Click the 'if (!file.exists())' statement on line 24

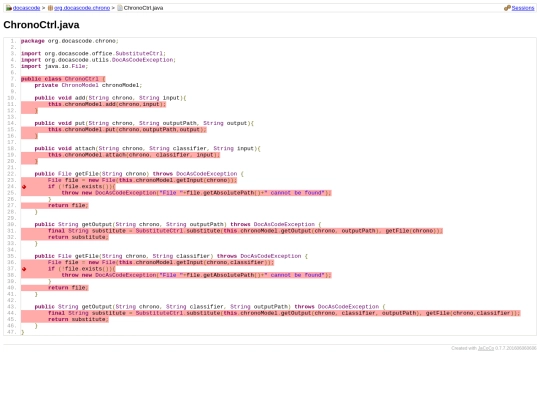[x=82, y=186]
